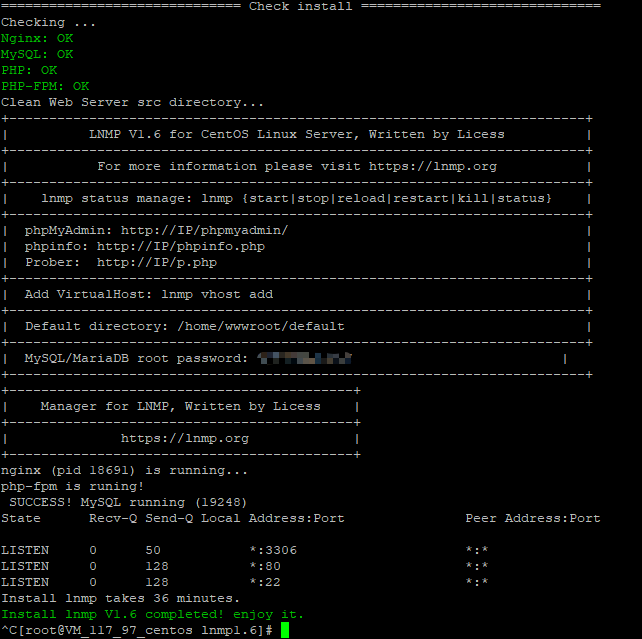Click 'Manager for LNMP, Written by Licess' text
Viewport: 642px width, 639px height.
click(x=180, y=406)
